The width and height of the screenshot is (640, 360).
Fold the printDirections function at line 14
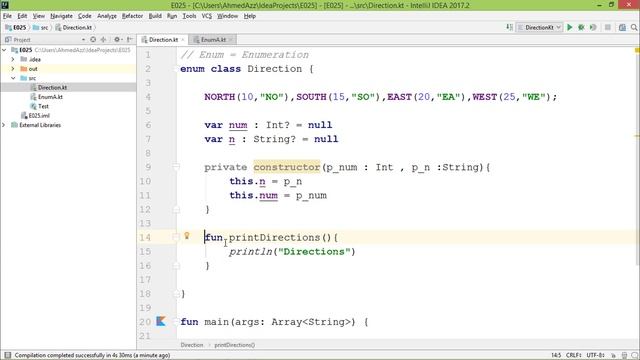[176, 237]
